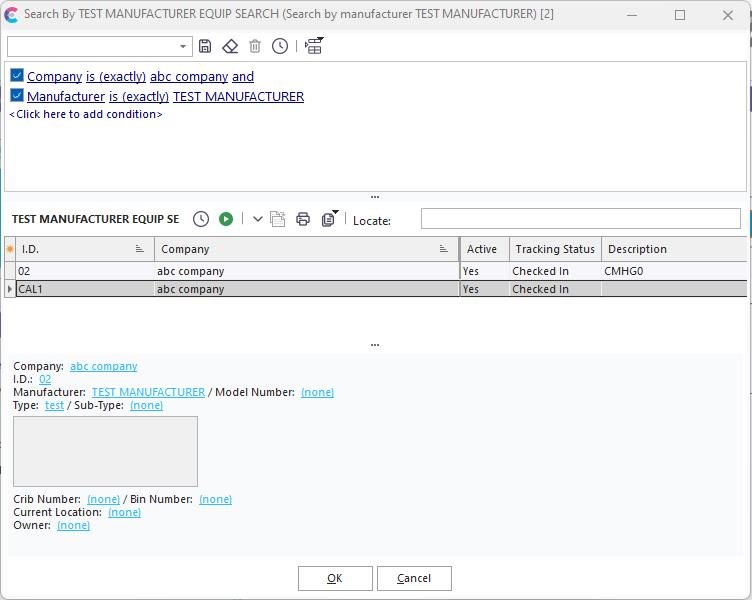The image size is (752, 600).
Task: Click the clock icon beside the results title
Action: (x=201, y=219)
